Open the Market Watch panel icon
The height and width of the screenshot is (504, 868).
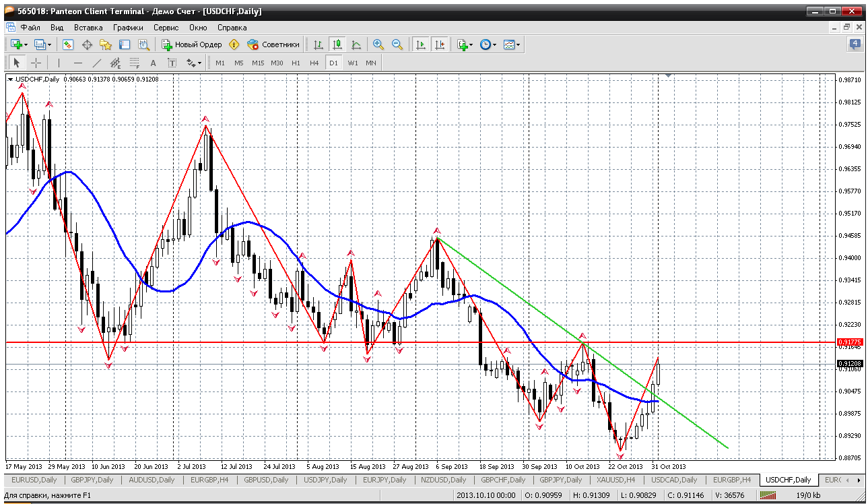pyautogui.click(x=68, y=44)
